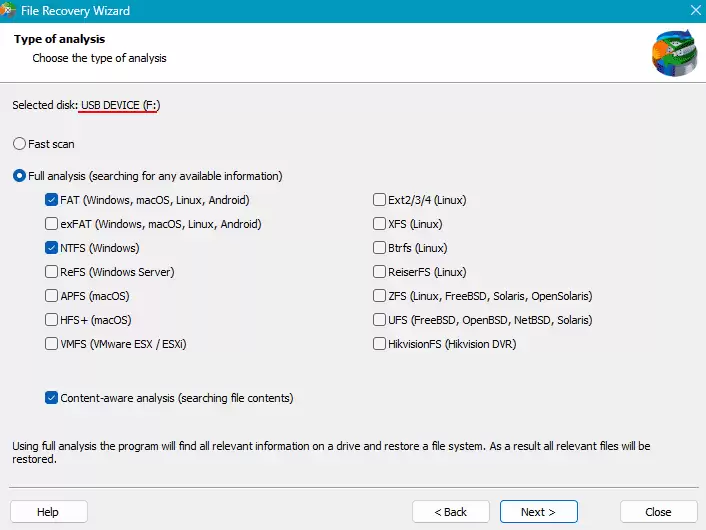Enable the ZFS file system checkbox
This screenshot has height=530, width=706.
tap(380, 296)
